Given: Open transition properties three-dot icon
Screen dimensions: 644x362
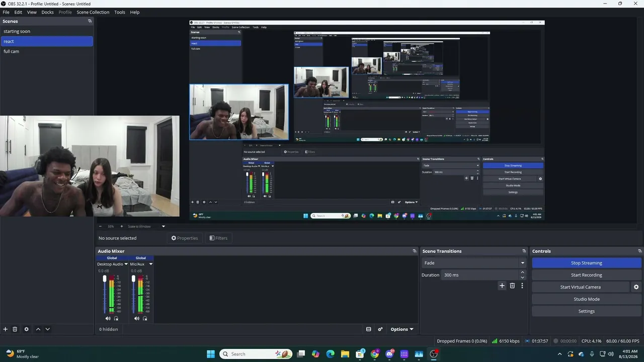Looking at the screenshot, I should [522, 286].
